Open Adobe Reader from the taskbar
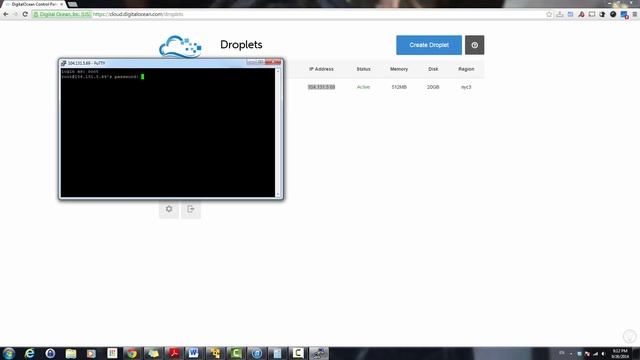 (174, 353)
